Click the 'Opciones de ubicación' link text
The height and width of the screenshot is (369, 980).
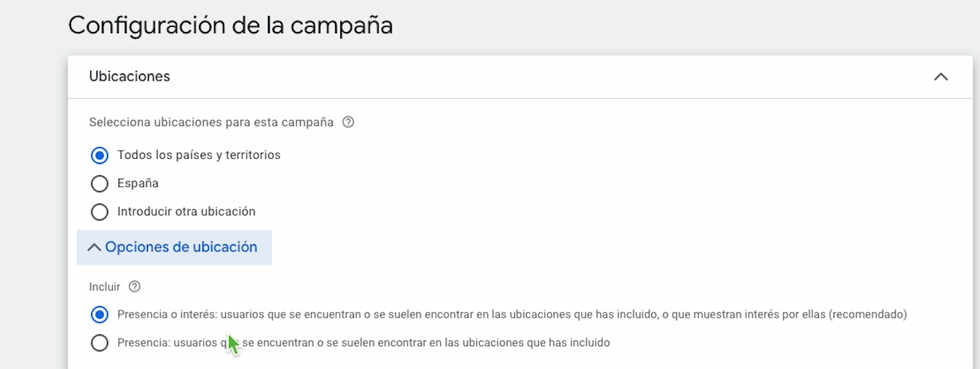[x=181, y=248]
